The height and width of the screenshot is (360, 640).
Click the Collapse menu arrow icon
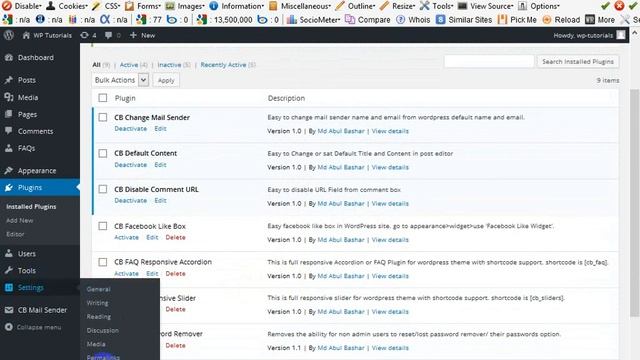9,327
